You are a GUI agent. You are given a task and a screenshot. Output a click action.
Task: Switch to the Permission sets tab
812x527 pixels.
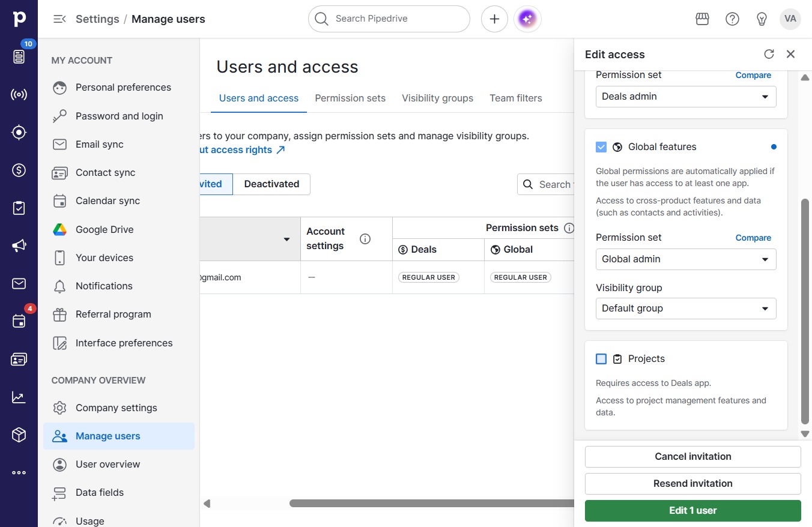point(350,98)
